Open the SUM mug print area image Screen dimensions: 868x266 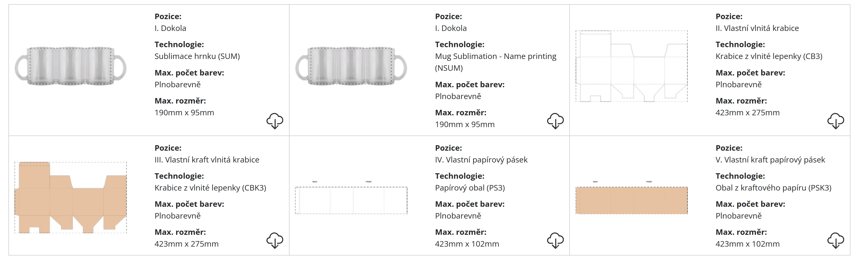[x=70, y=66]
